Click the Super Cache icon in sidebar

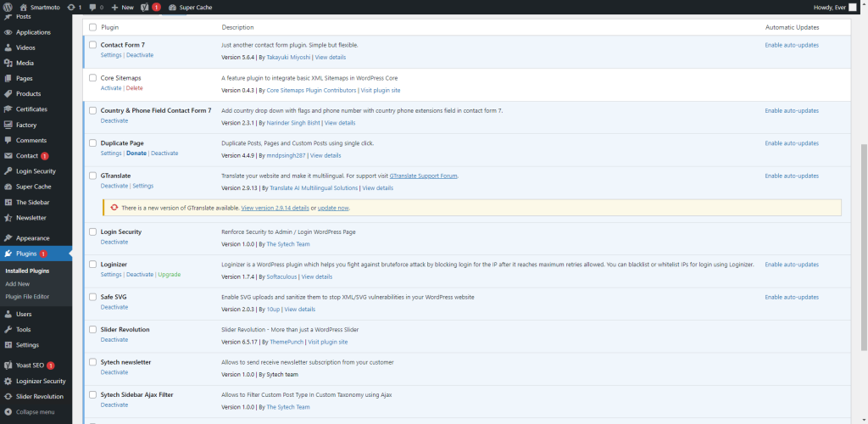(x=8, y=187)
